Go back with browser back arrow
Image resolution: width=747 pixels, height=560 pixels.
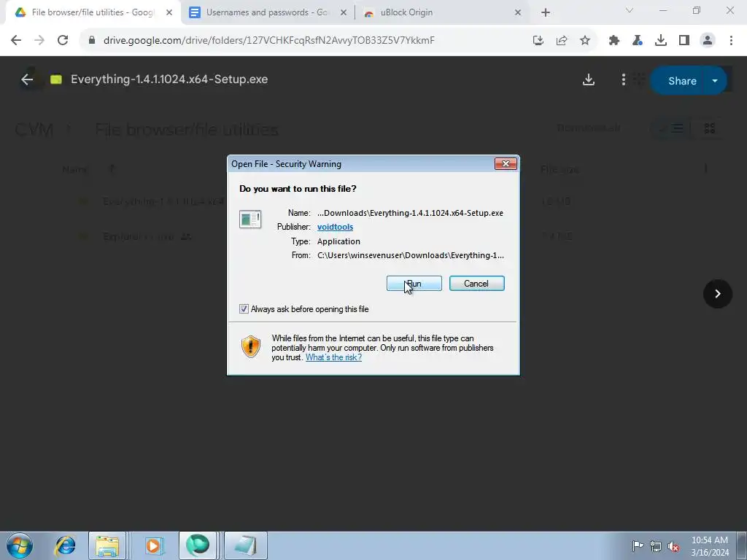point(16,41)
